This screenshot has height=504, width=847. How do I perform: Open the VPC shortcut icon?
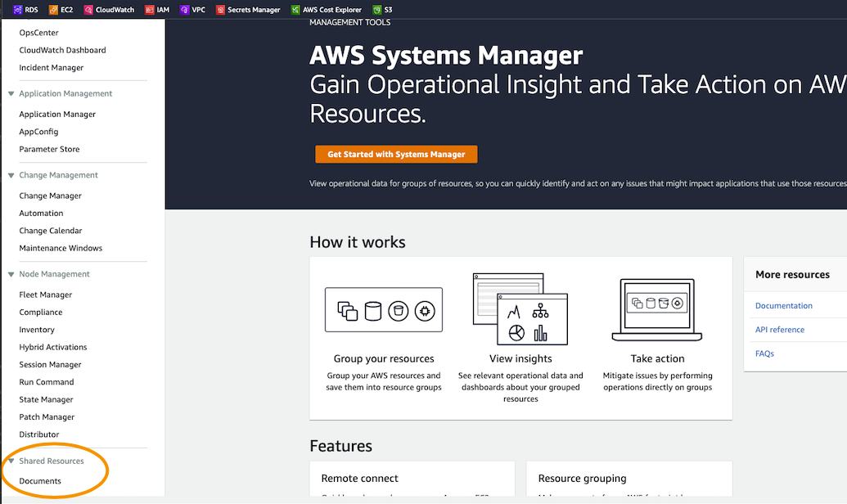(185, 10)
